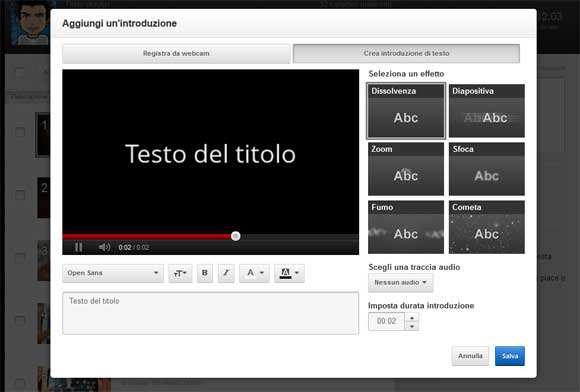
Task: Open the font size menu
Action: pyautogui.click(x=180, y=273)
